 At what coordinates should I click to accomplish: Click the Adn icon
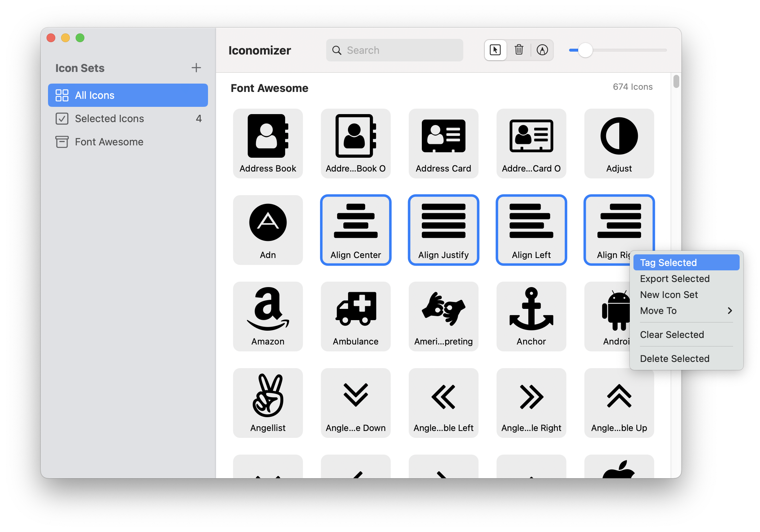coord(268,230)
